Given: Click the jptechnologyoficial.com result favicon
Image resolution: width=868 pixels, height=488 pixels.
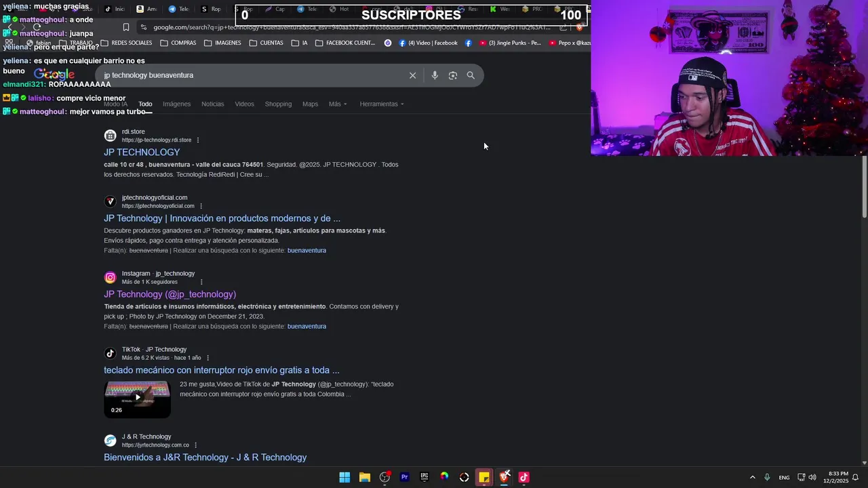Looking at the screenshot, I should [110, 201].
